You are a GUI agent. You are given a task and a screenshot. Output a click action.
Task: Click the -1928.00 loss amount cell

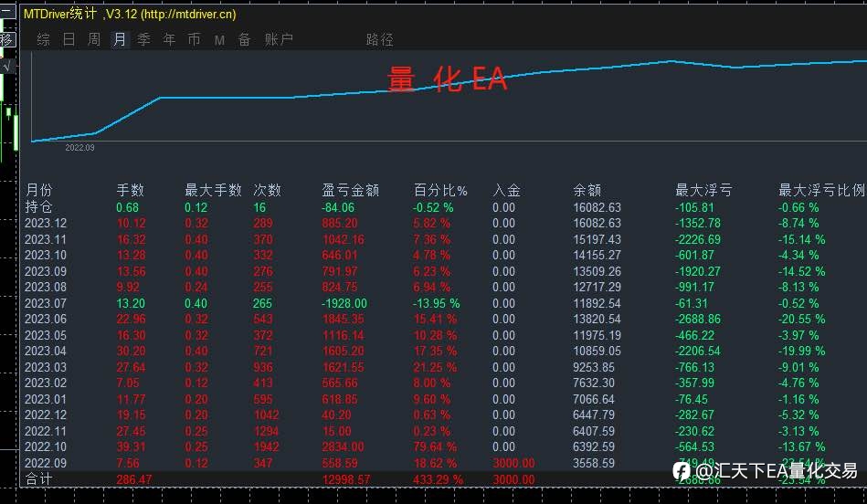(x=344, y=303)
